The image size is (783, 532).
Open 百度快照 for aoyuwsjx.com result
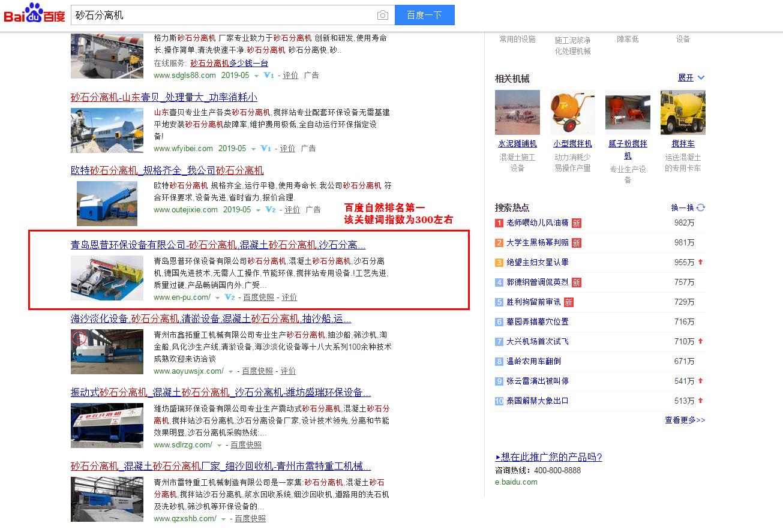[x=257, y=371]
